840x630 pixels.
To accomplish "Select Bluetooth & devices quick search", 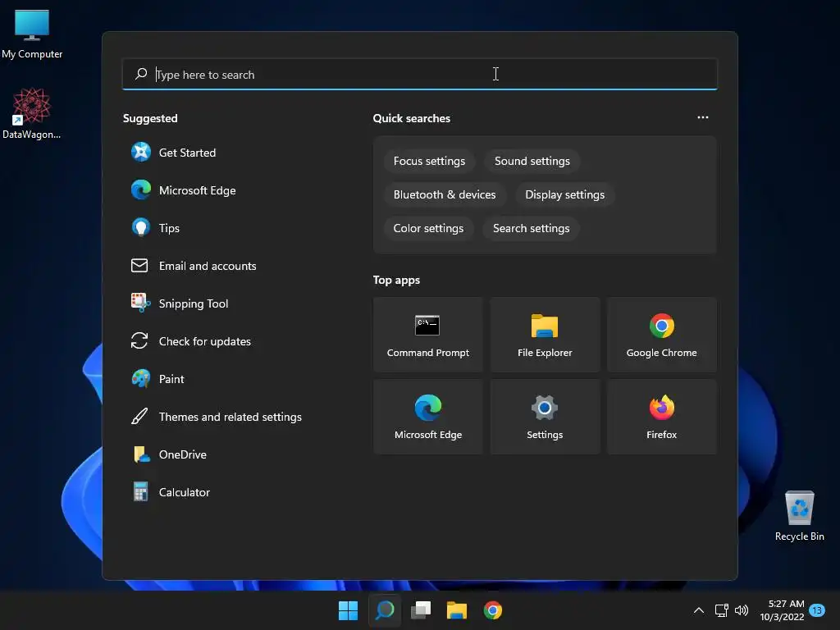I will click(445, 194).
